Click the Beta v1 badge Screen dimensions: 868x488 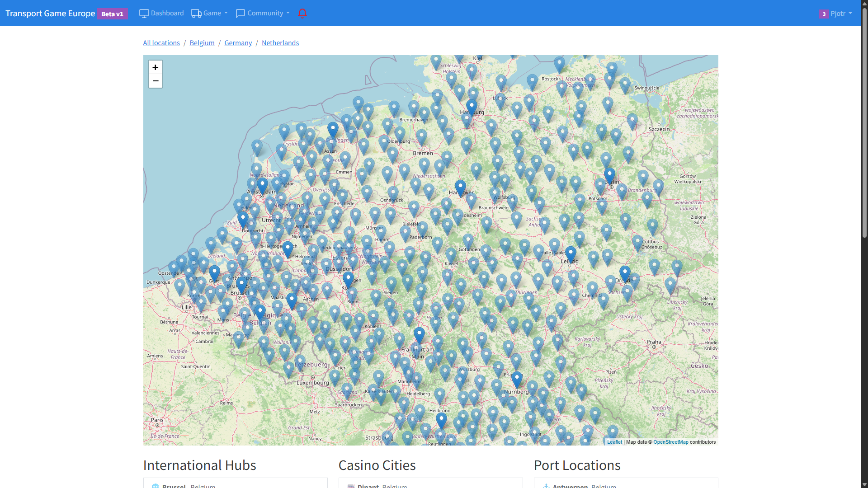click(112, 14)
